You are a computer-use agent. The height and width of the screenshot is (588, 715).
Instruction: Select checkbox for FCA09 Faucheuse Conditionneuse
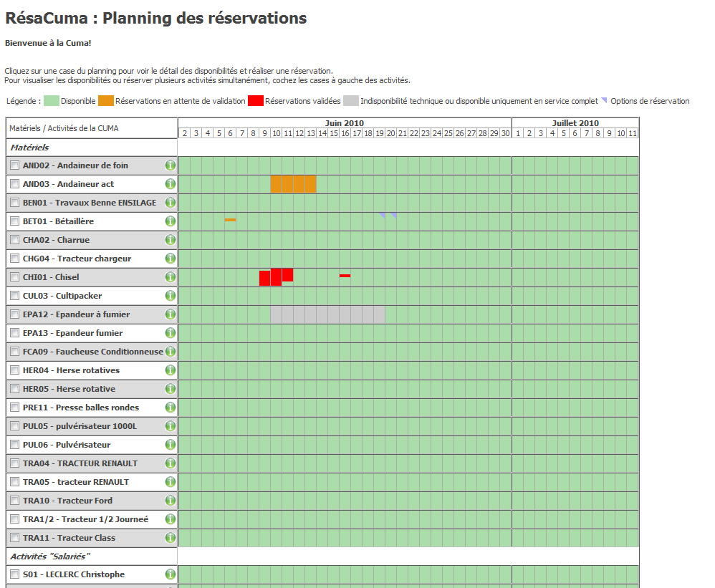click(x=15, y=352)
